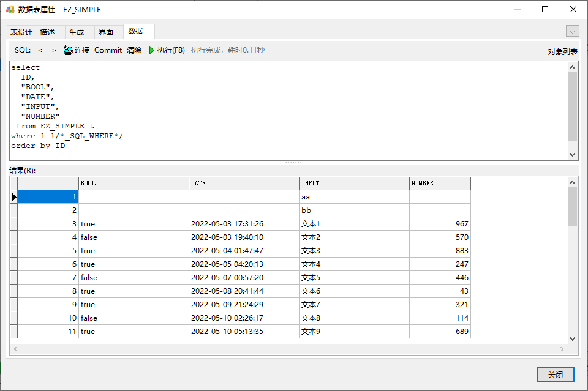Click the DATE column header
Image resolution: width=588 pixels, height=391 pixels.
point(244,183)
